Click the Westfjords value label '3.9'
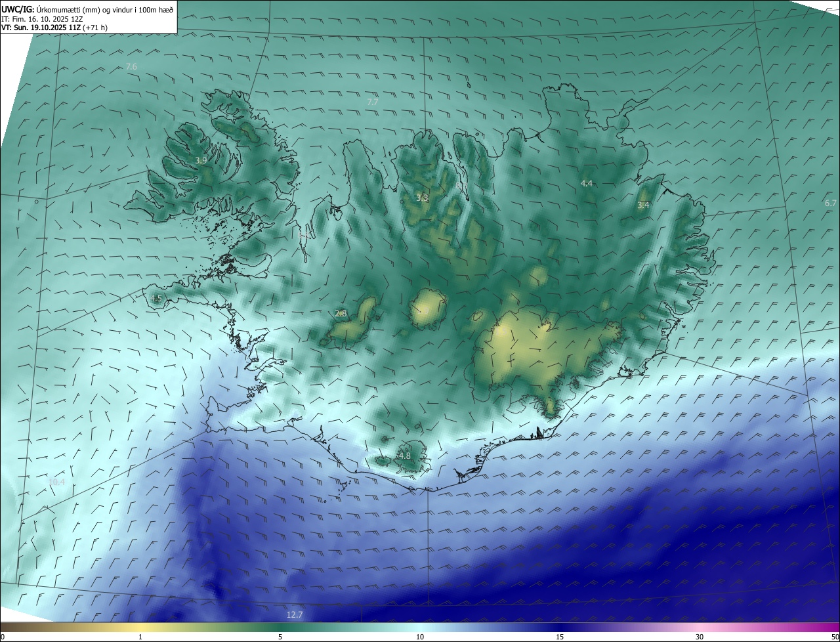Viewport: 840px width, 642px height. (201, 161)
